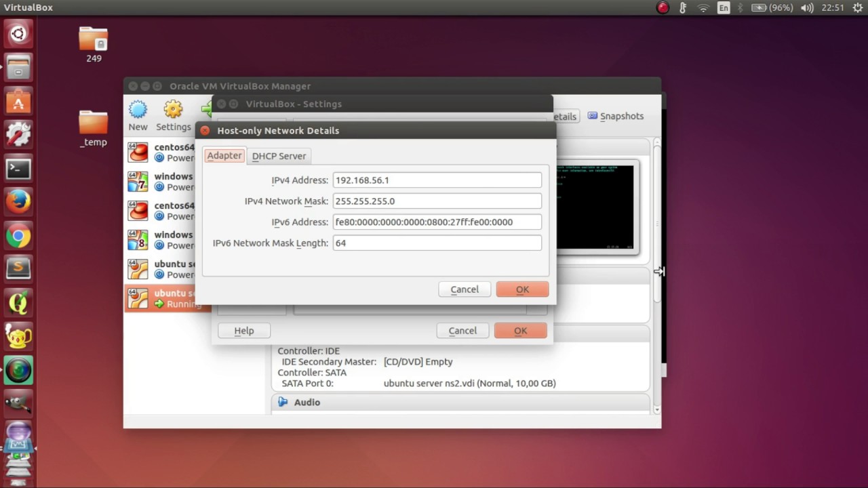
Task: Click the IPv6 Network Mask Length field
Action: point(437,243)
